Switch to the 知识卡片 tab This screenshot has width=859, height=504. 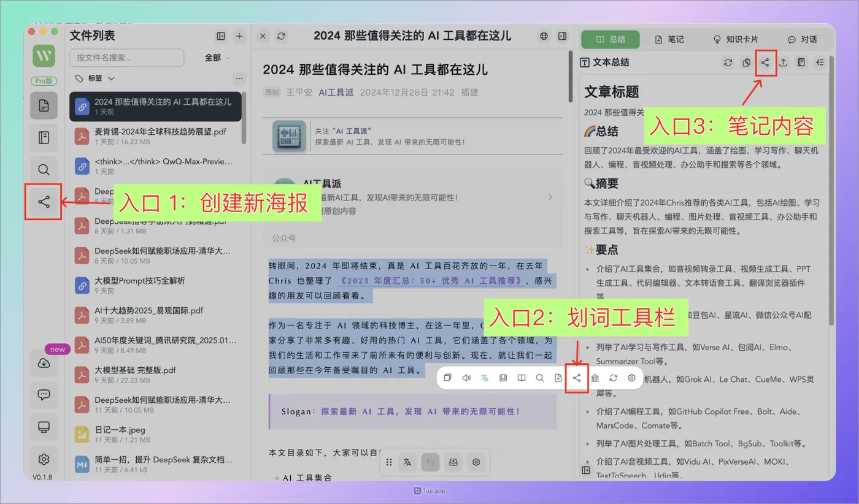pos(735,39)
